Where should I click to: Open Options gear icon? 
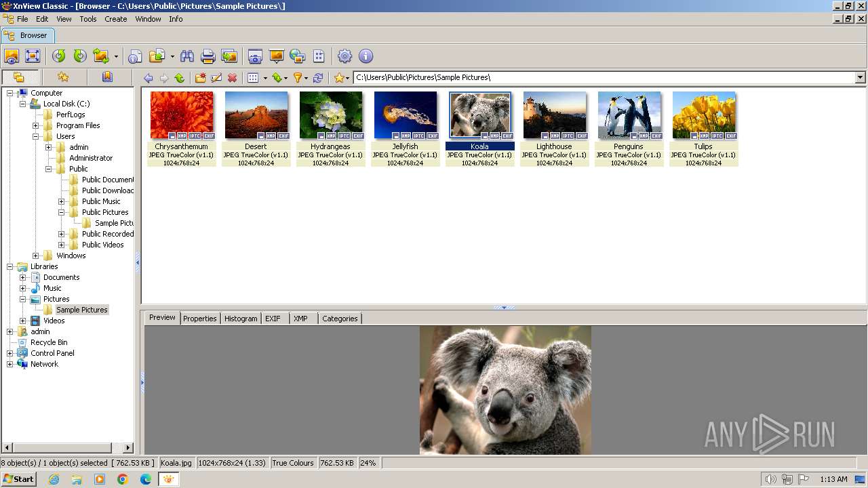point(344,56)
